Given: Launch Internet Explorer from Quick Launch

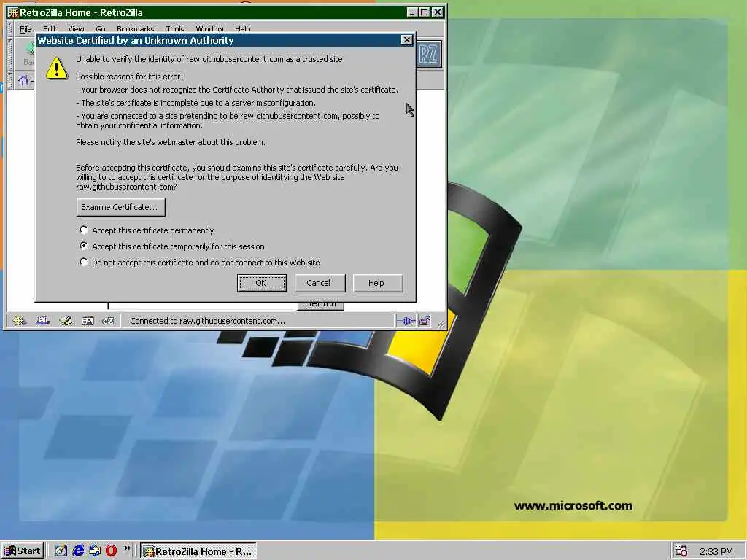Looking at the screenshot, I should 78,551.
